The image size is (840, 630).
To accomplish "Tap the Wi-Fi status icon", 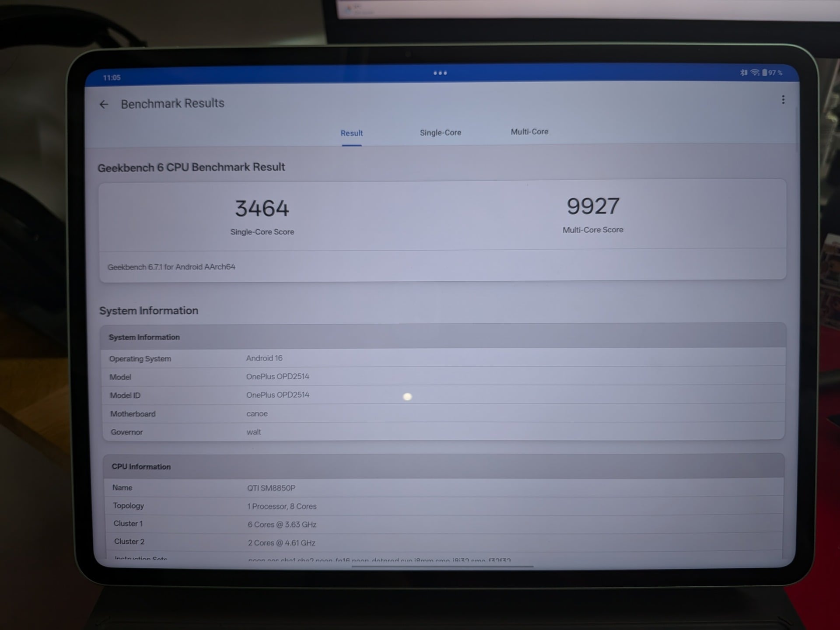I will coord(755,73).
